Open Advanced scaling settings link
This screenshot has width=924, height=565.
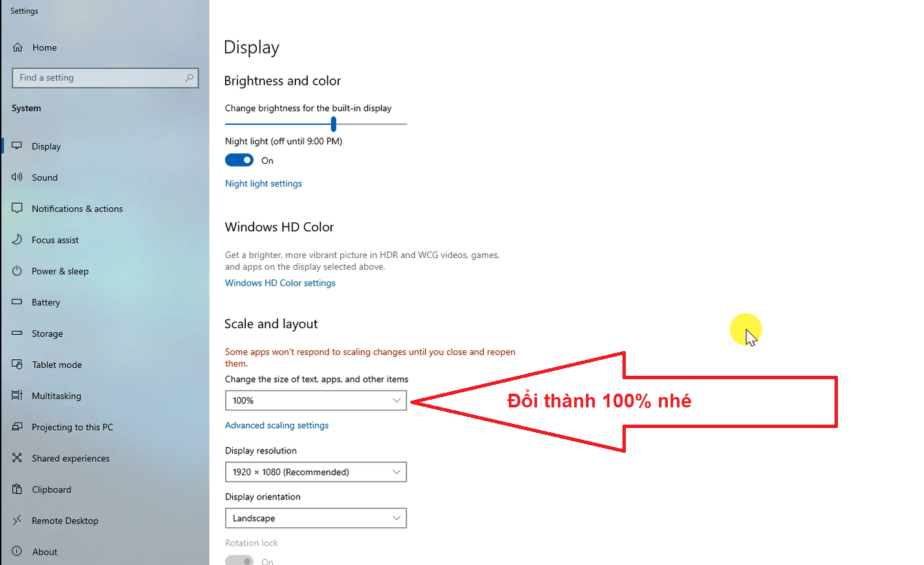pyautogui.click(x=277, y=425)
